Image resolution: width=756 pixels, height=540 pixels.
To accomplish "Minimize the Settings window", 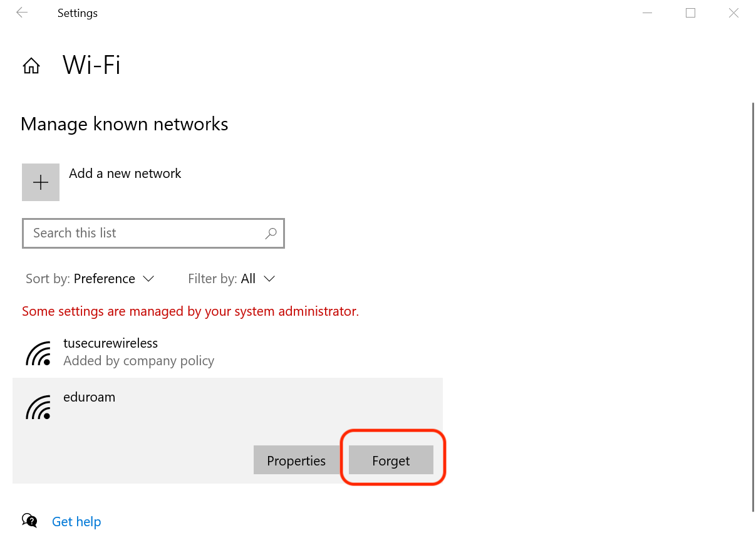I will [x=647, y=13].
